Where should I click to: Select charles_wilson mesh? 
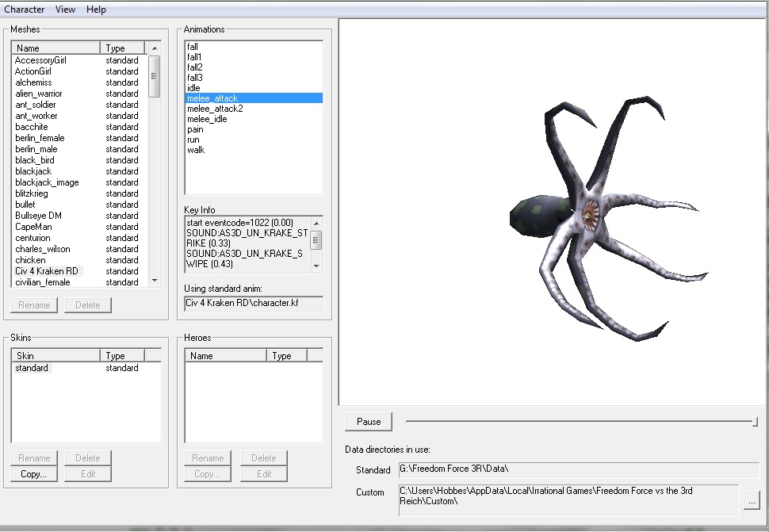79,249
